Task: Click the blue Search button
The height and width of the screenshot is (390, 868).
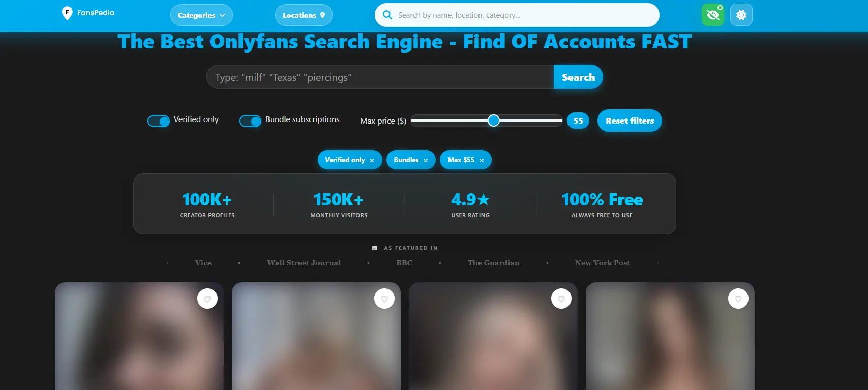Action: click(578, 77)
